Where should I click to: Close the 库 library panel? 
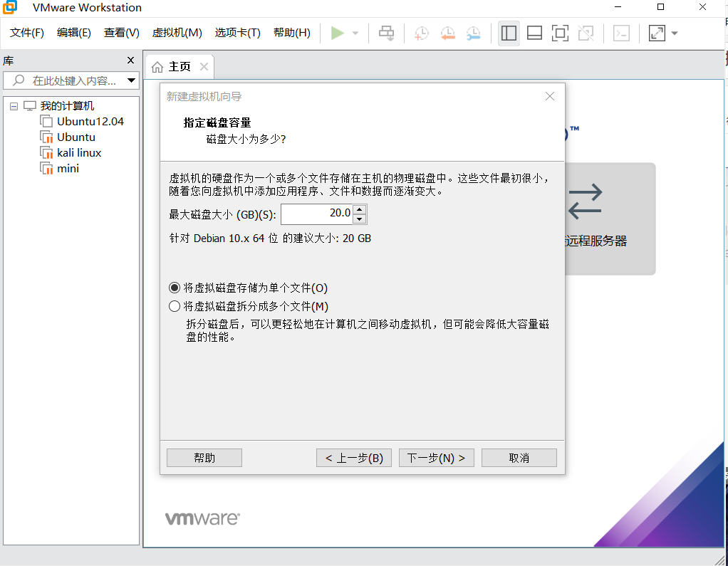130,61
